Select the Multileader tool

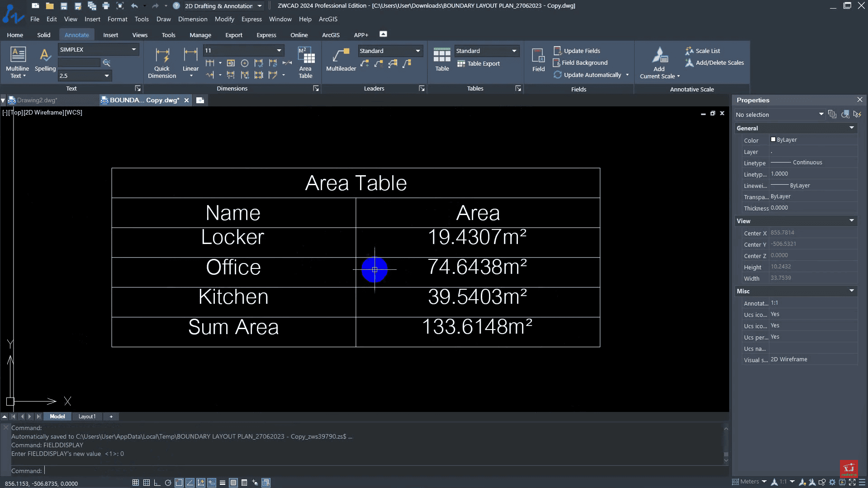[x=341, y=59]
